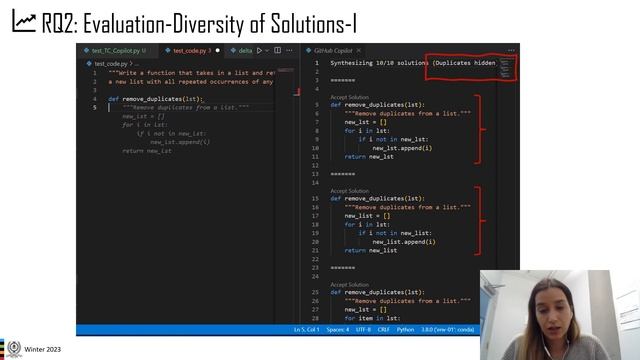Click the presenter webcam thumbnail
640x360 pixels.
560,315
